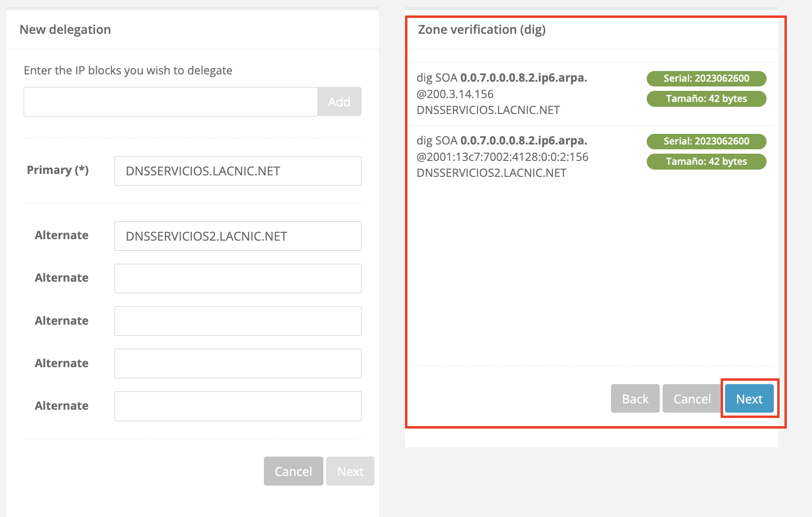Click Tamaño badge for the 200.3.14.156 query
The height and width of the screenshot is (517, 812).
pos(706,99)
